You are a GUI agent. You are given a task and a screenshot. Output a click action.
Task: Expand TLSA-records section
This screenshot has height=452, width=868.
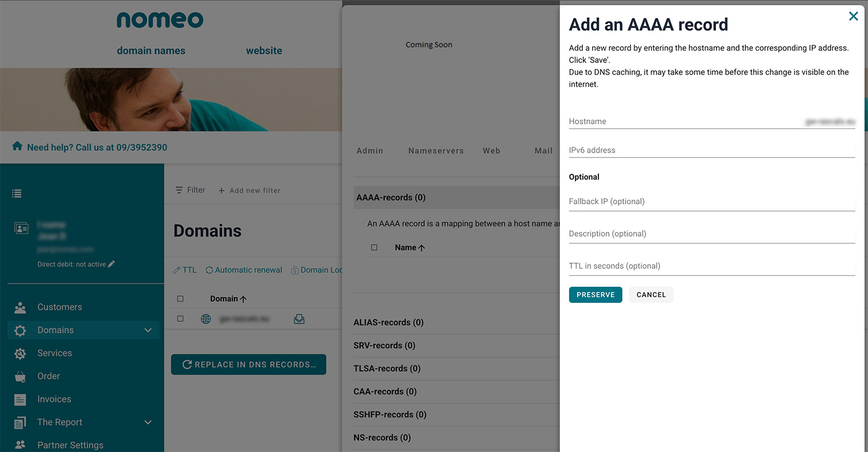387,369
